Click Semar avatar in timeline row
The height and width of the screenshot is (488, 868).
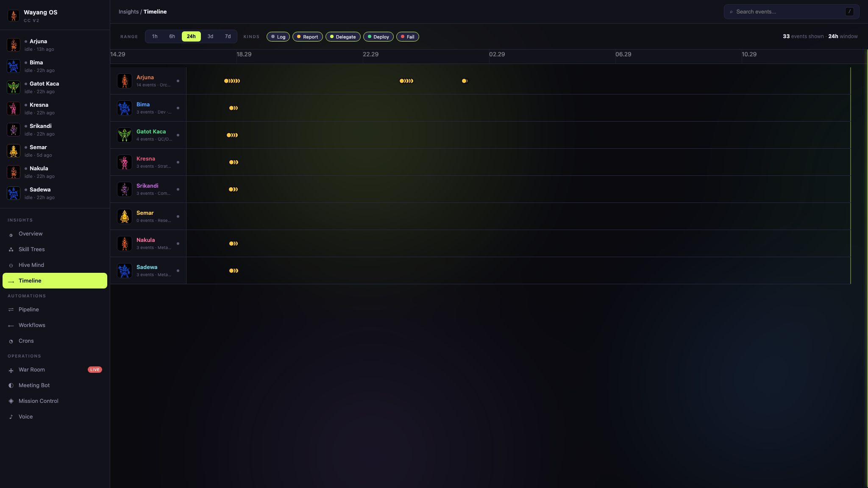[x=125, y=216]
